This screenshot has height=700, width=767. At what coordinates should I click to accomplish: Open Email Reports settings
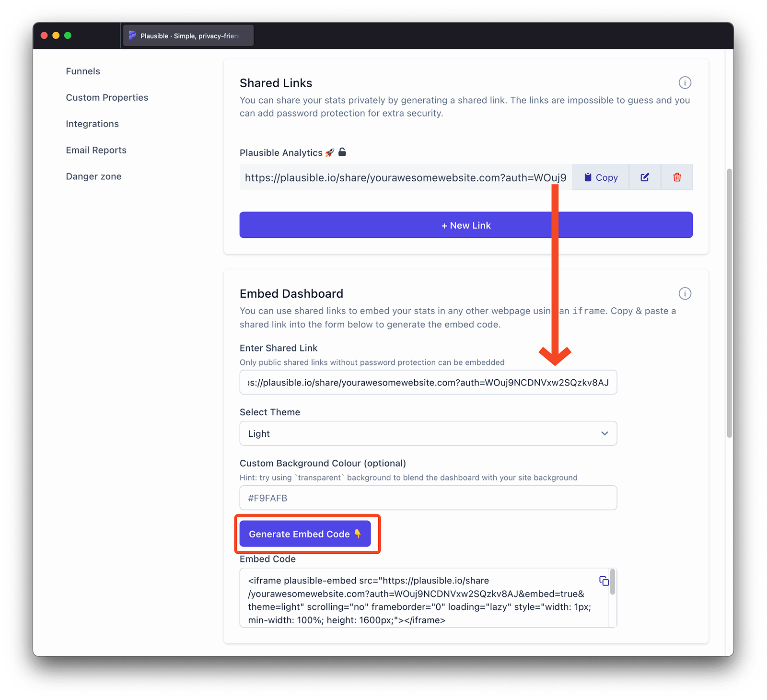point(96,150)
